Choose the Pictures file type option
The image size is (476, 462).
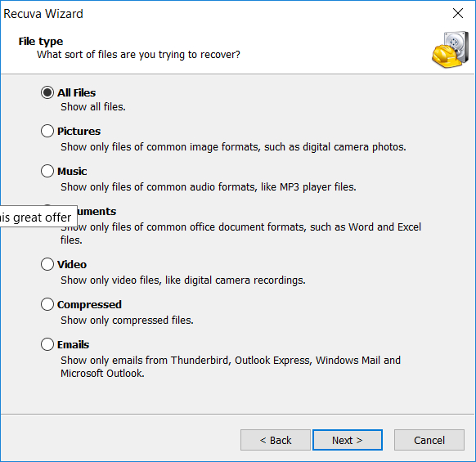47,131
